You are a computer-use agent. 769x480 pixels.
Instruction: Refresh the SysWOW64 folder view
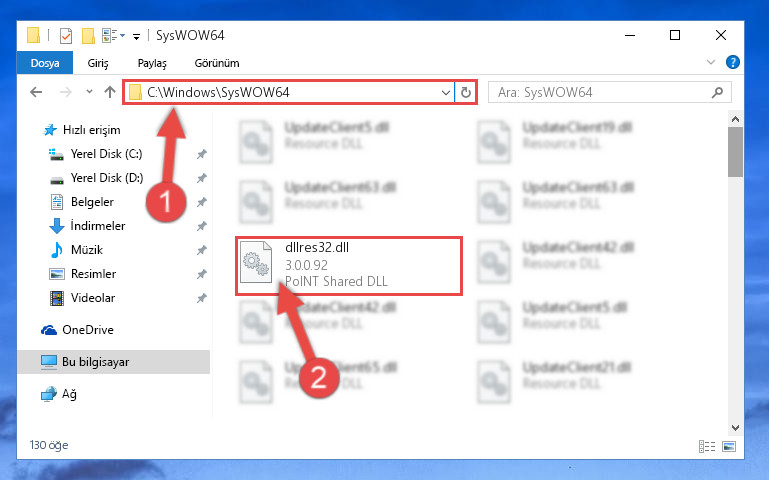click(x=466, y=92)
